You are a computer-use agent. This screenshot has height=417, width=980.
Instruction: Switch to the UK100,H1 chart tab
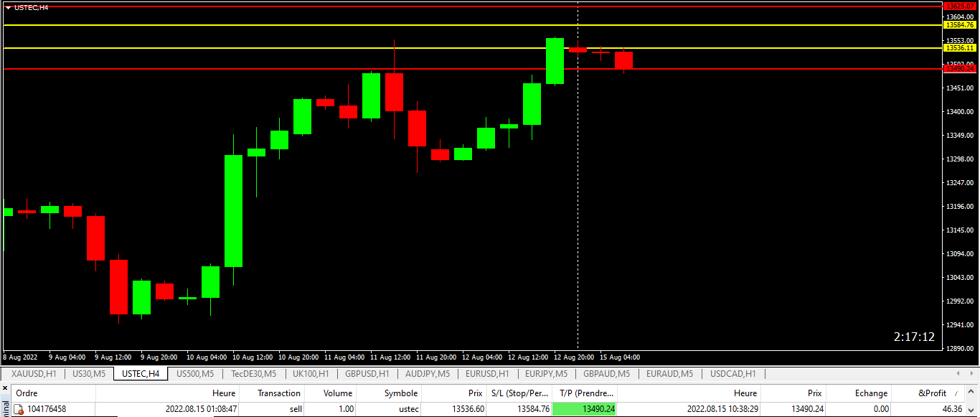pyautogui.click(x=311, y=374)
